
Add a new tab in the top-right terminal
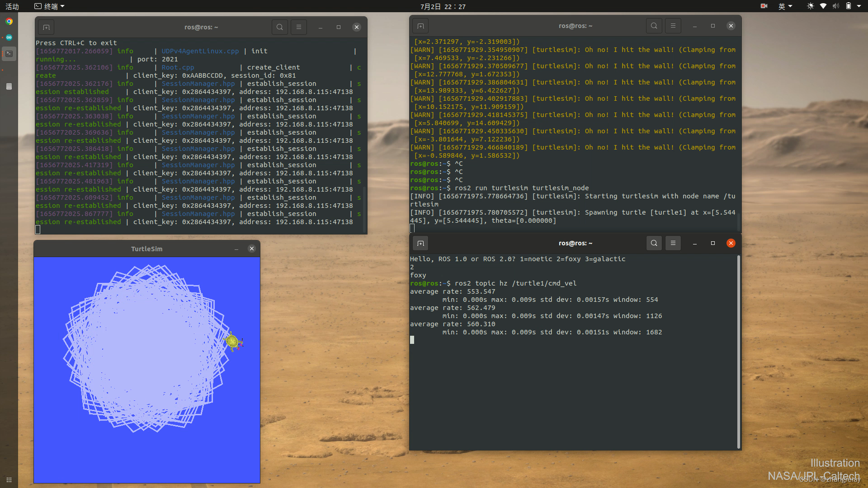(x=420, y=26)
